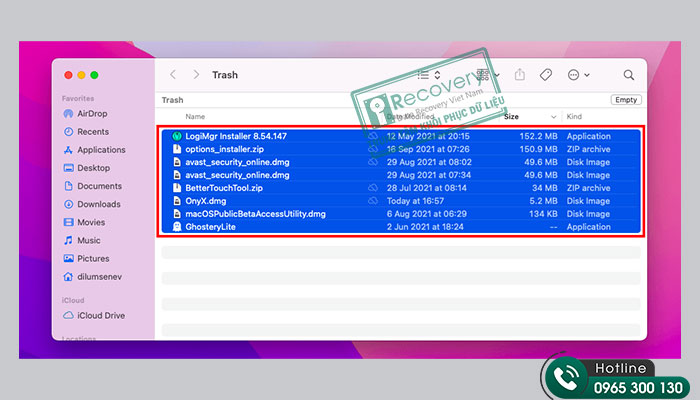Screen dimensions: 700x400
Task: Sort by the Size column header
Action: (511, 117)
